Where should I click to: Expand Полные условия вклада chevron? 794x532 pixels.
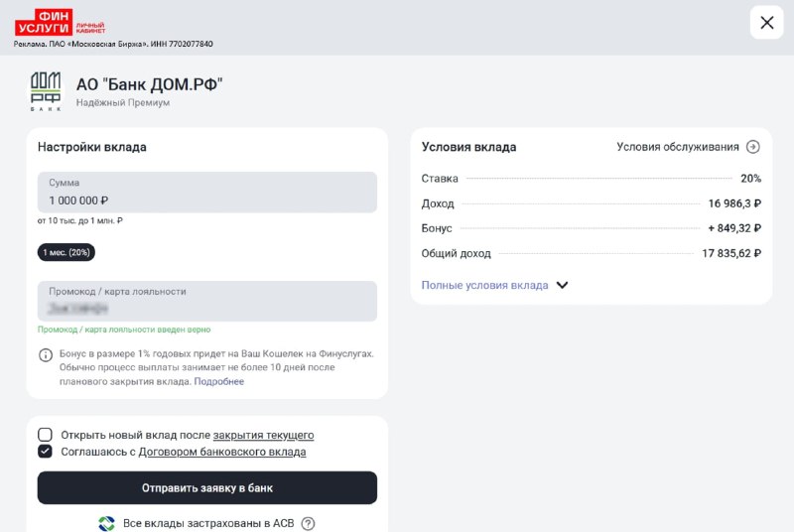pyautogui.click(x=562, y=285)
